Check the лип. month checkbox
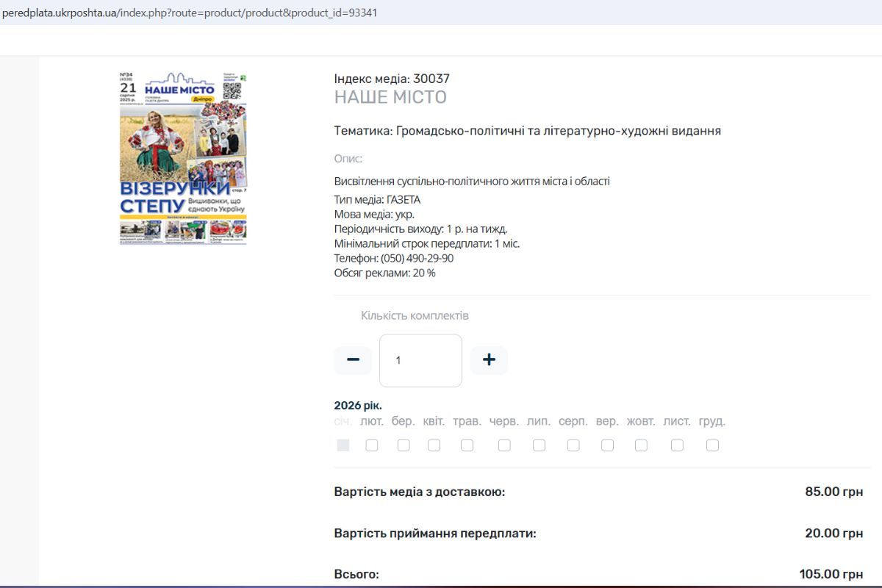This screenshot has width=882, height=588. pos(539,445)
